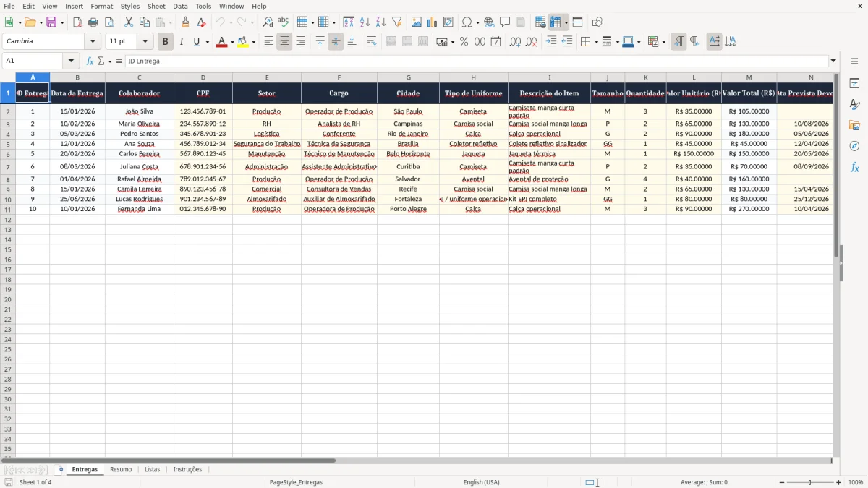Screen dimensions: 868x488
Task: Click the 100% zoom level
Action: point(856,482)
